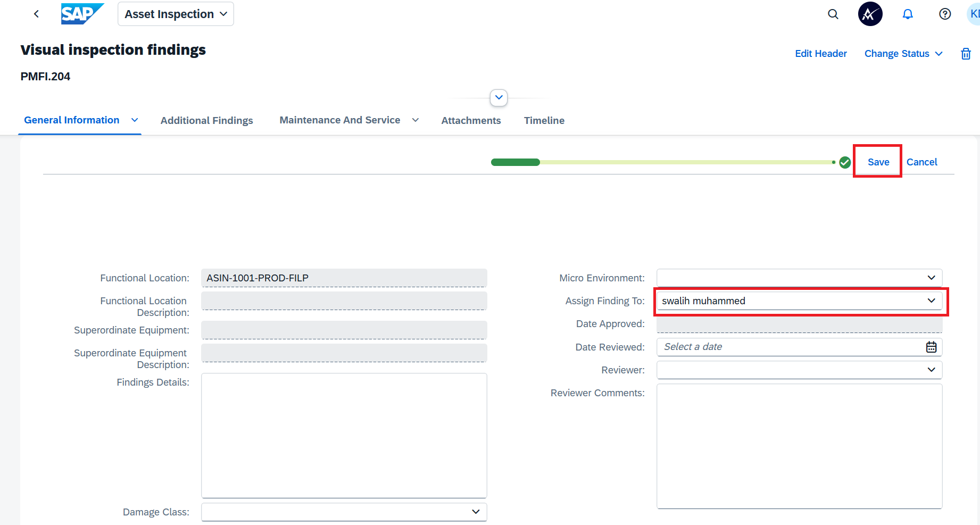Go back using the back arrow
The width and height of the screenshot is (980, 525).
tap(36, 14)
